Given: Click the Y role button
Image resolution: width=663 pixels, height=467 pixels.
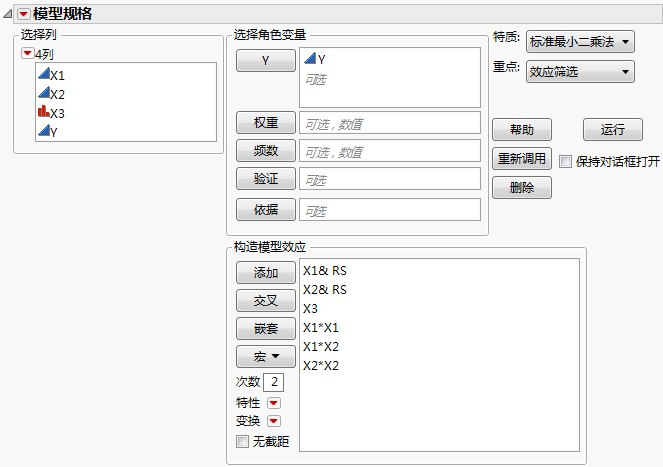Looking at the screenshot, I should click(x=266, y=60).
